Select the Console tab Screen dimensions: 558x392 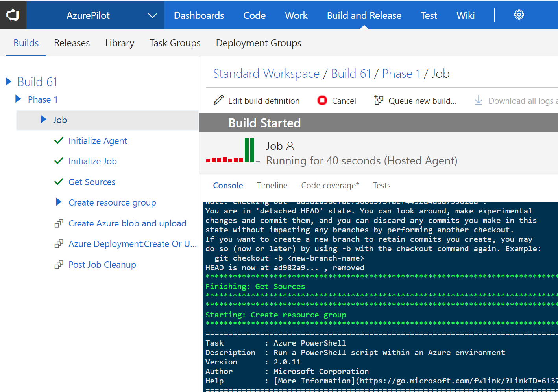point(228,186)
